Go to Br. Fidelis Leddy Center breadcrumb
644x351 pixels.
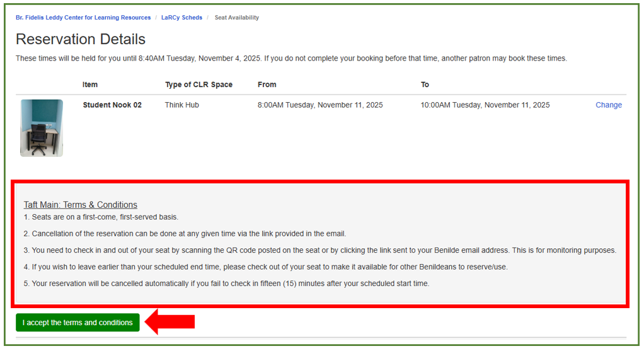[83, 18]
